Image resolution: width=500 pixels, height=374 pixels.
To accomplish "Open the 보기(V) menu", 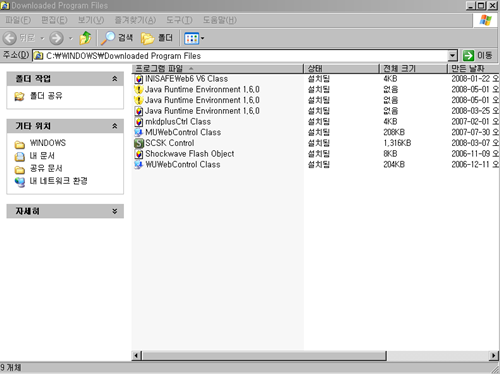I will tap(91, 20).
